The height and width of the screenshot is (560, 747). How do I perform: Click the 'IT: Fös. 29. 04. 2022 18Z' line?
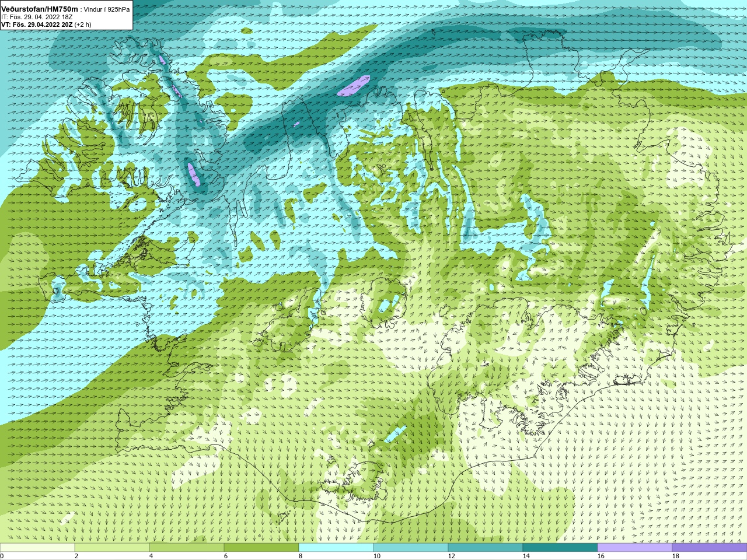click(x=37, y=17)
